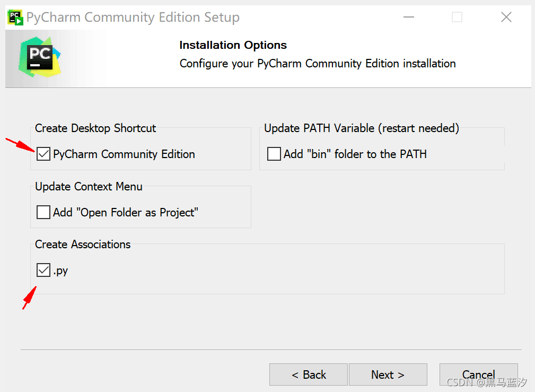The height and width of the screenshot is (392, 535).
Task: Click the "Open Folder as Project" label text
Action: (x=126, y=213)
